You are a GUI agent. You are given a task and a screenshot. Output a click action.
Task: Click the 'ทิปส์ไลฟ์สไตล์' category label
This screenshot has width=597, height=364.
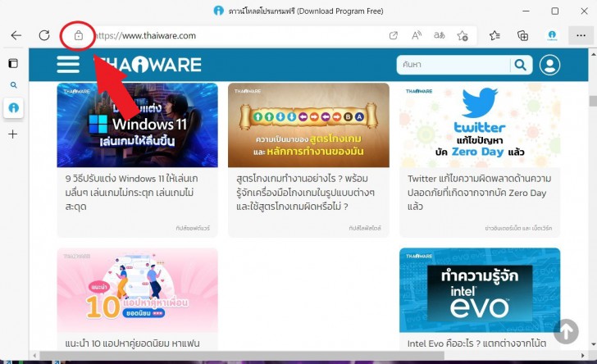coord(365,228)
